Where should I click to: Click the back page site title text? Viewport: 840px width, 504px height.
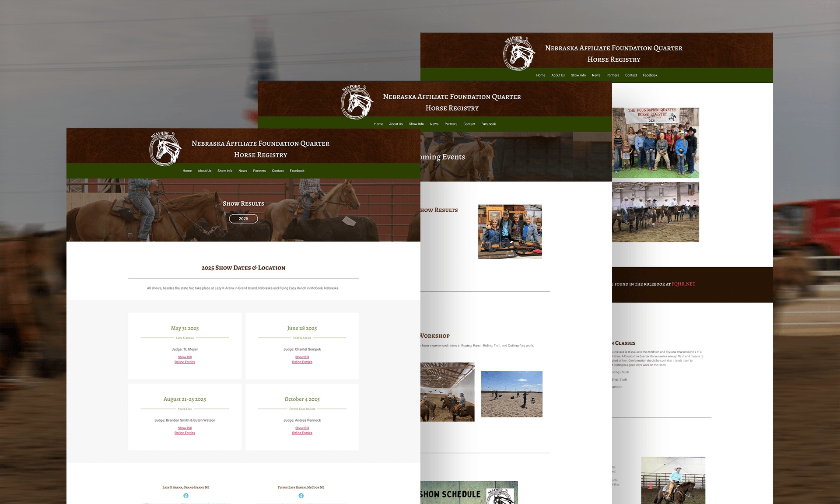point(614,53)
